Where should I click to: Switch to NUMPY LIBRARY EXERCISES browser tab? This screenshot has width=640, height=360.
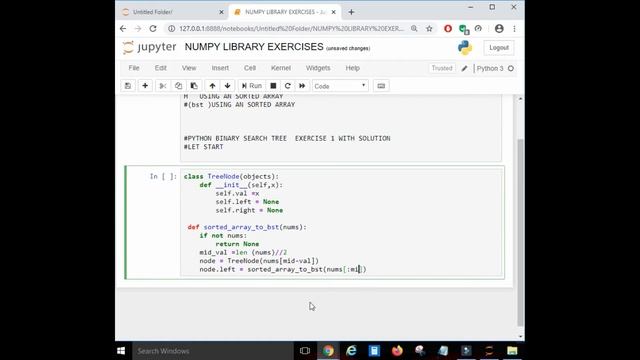pyautogui.click(x=284, y=12)
